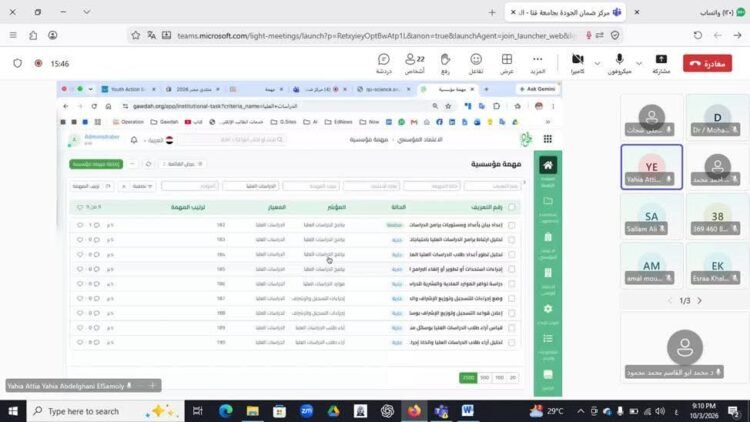This screenshot has width=750, height=422.
Task: Select the Sallam Ali SA participant tile
Action: pyautogui.click(x=651, y=216)
